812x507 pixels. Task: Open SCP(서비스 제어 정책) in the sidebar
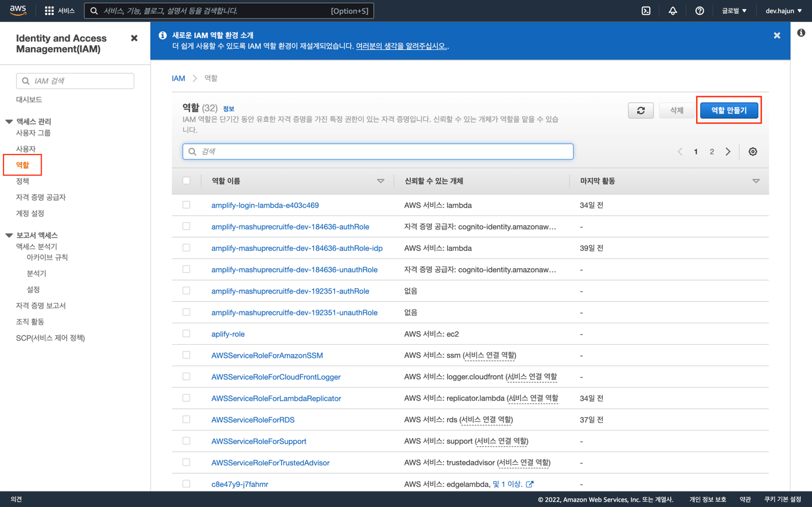51,338
